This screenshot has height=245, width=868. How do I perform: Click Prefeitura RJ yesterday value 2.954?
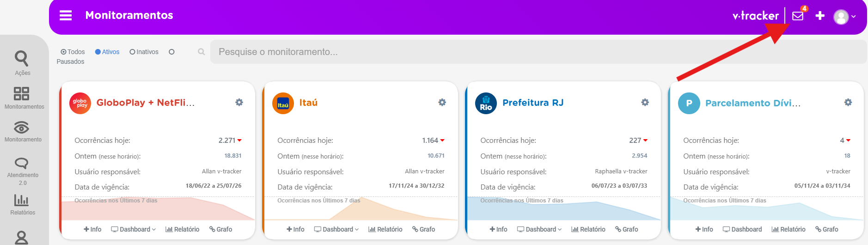[640, 156]
